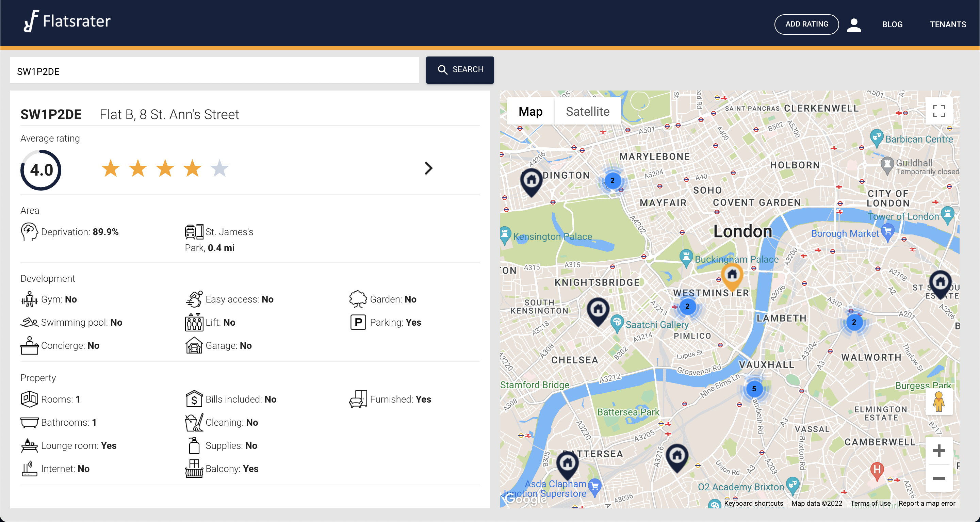The image size is (980, 522).
Task: Click the Street View pegman
Action: coord(938,402)
